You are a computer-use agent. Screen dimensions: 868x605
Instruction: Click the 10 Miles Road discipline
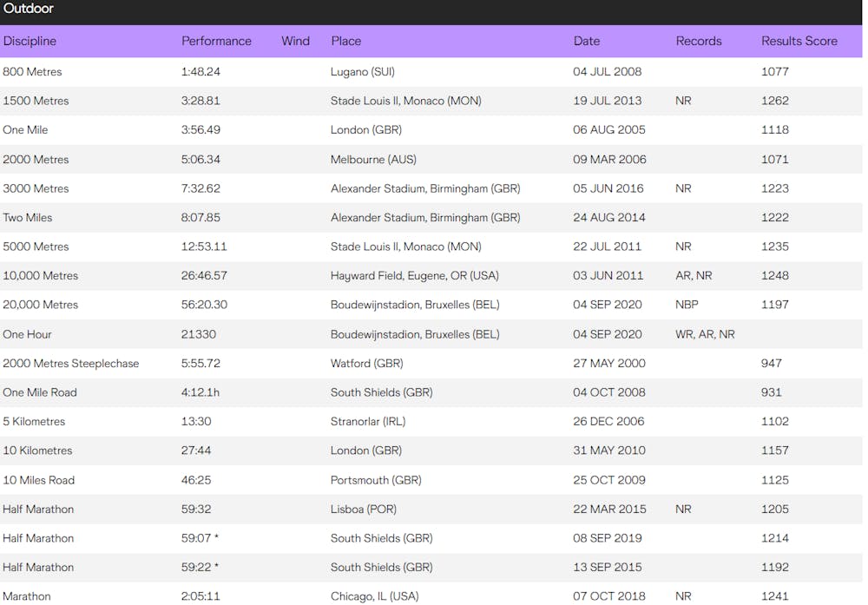point(38,480)
